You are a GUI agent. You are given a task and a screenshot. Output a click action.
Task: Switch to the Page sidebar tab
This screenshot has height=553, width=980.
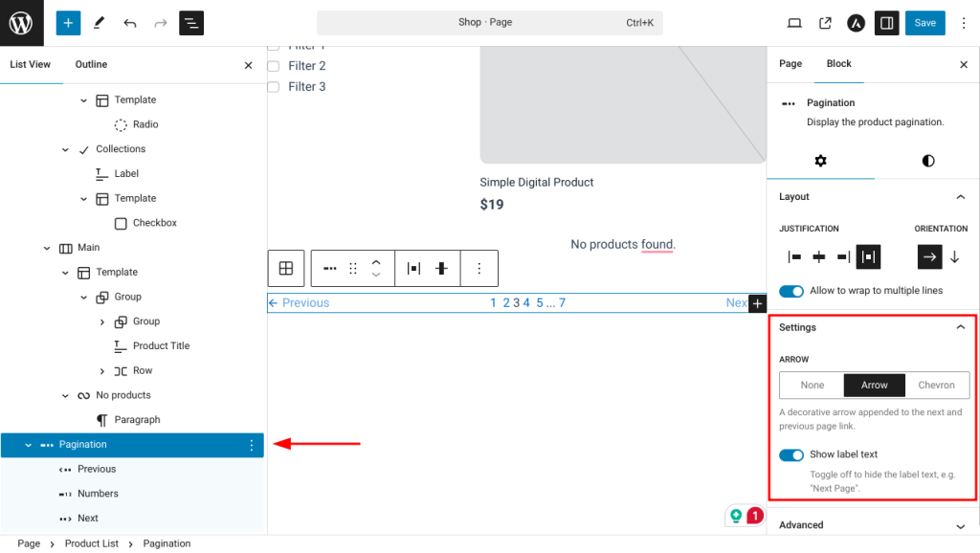click(x=791, y=64)
